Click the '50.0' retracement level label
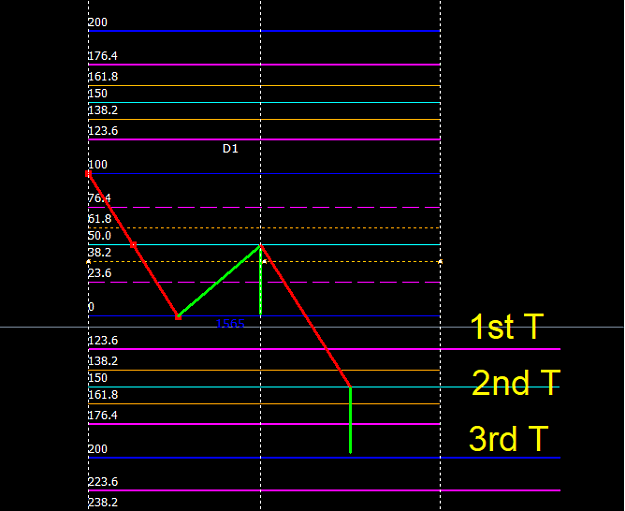This screenshot has width=625, height=511. click(100, 236)
